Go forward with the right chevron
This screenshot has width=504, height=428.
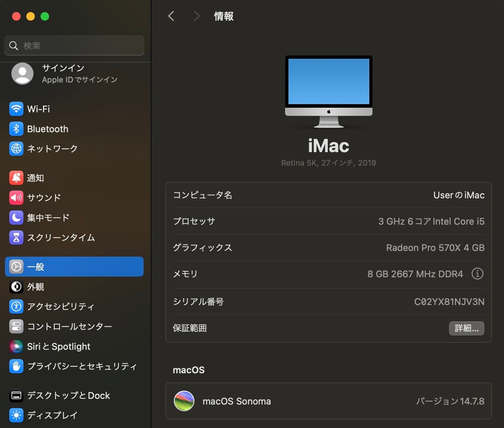(x=196, y=16)
